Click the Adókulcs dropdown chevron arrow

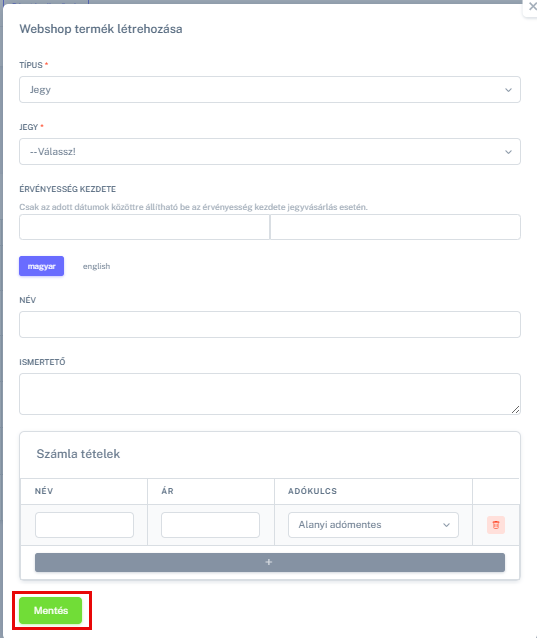[x=446, y=525]
